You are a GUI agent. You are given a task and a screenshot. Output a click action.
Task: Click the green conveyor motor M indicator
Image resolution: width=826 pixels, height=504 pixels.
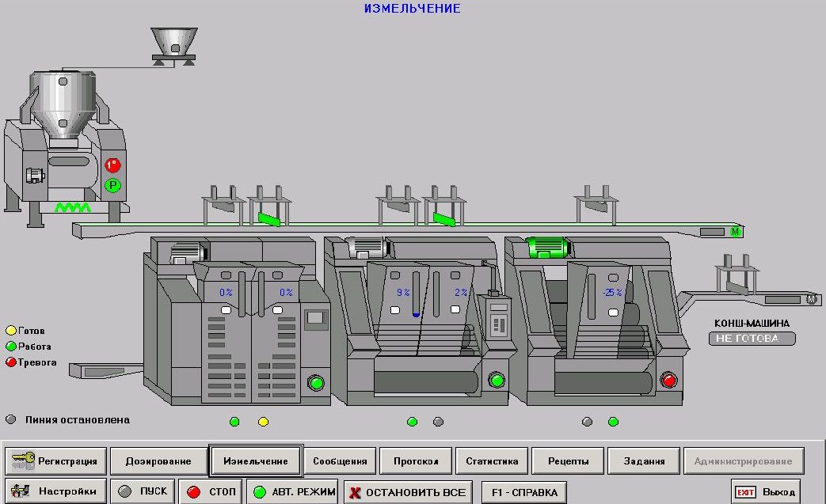736,232
